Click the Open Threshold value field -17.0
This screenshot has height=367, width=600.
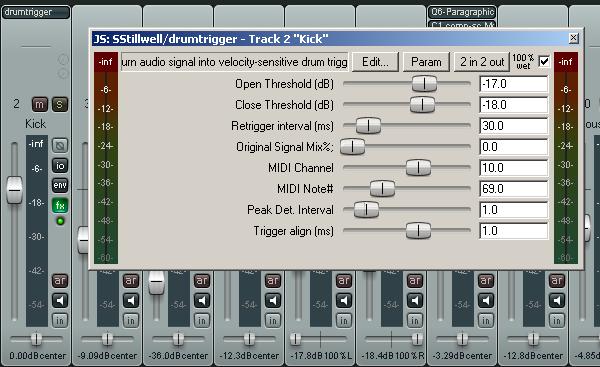[x=514, y=84]
